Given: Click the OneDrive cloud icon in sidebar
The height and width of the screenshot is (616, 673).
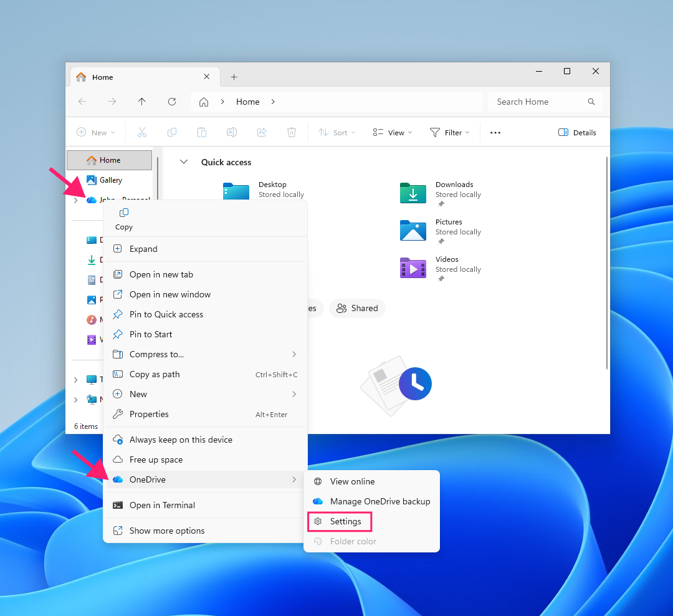Looking at the screenshot, I should tap(92, 200).
